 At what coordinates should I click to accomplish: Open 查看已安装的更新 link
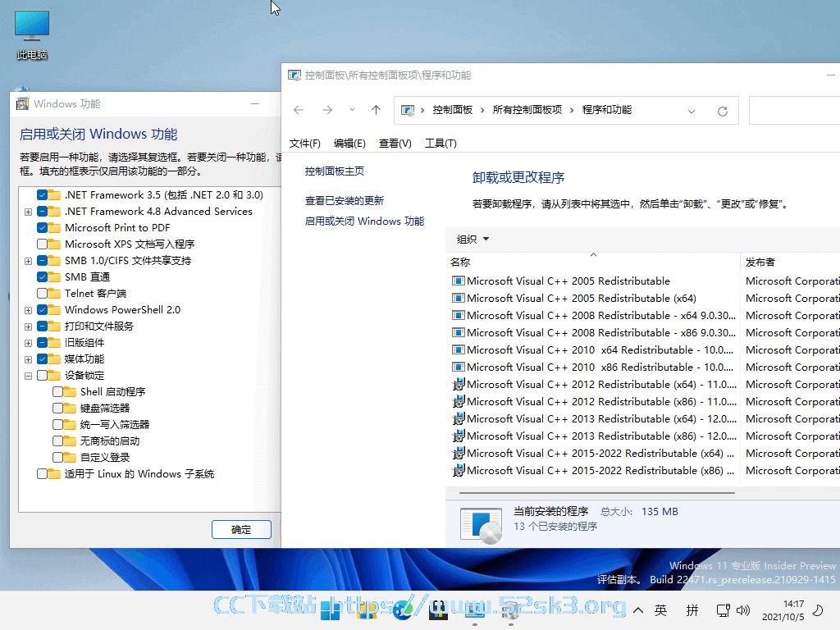[345, 201]
